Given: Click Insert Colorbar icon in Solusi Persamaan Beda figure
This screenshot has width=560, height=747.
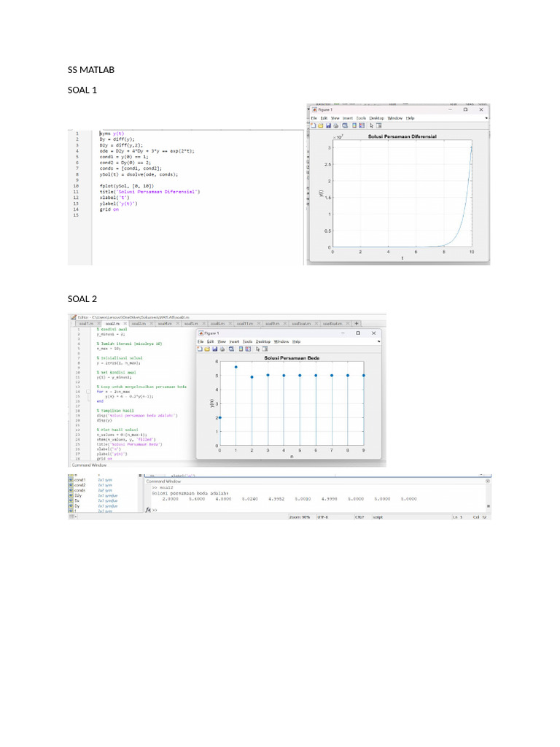Looking at the screenshot, I should (x=241, y=349).
